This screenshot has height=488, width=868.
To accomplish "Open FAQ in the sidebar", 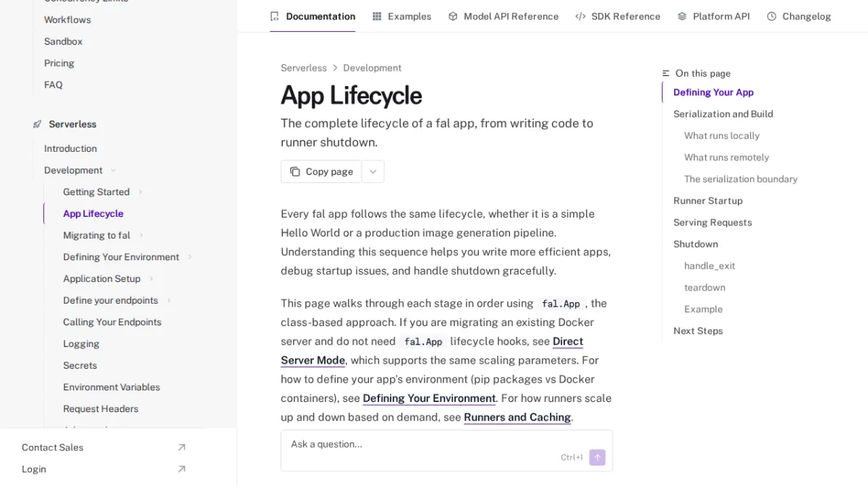I will (x=54, y=85).
